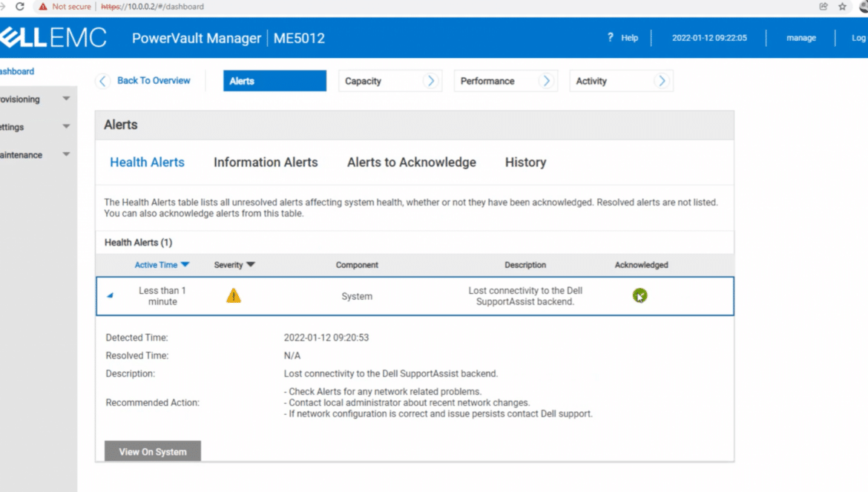
Task: Switch to Alerts to Acknowledge tab
Action: (411, 163)
